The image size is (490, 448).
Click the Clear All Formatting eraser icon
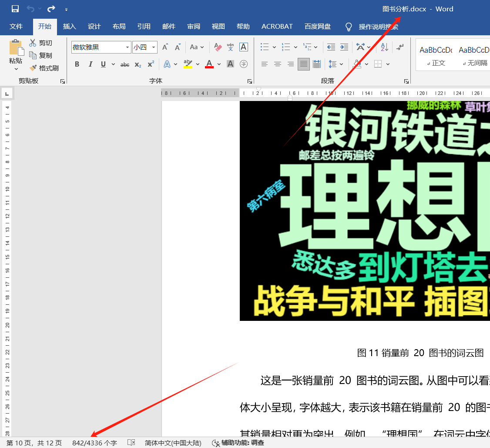218,47
